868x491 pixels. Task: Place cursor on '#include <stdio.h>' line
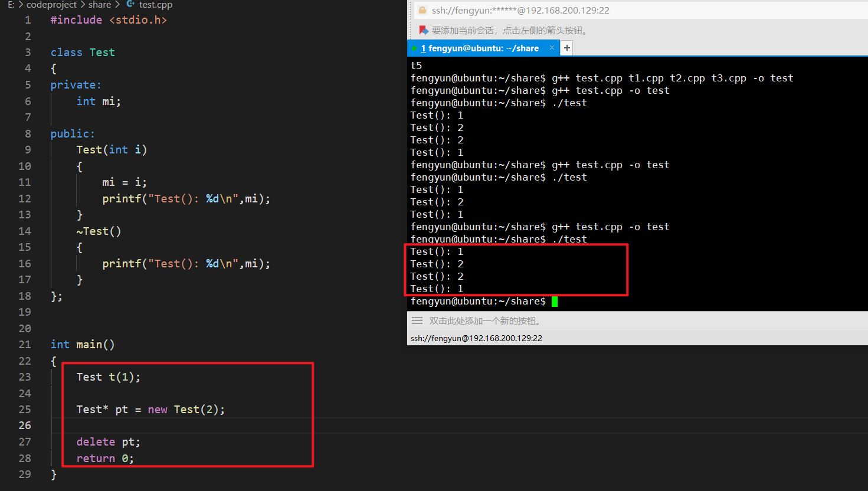(x=109, y=20)
